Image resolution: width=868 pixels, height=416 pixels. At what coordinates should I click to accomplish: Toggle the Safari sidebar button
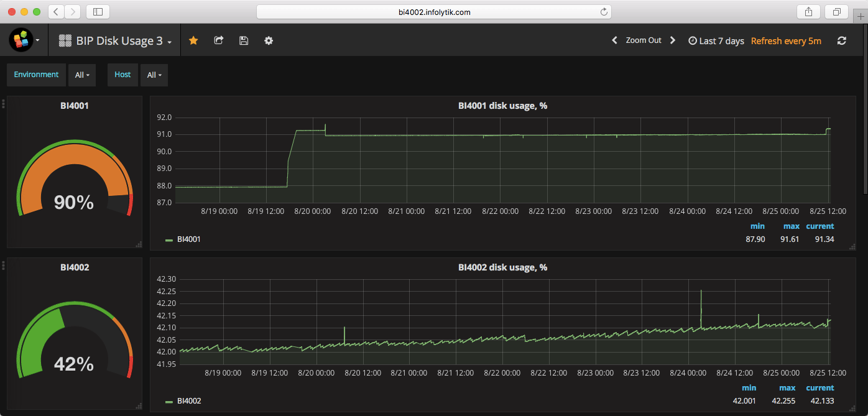pos(98,11)
